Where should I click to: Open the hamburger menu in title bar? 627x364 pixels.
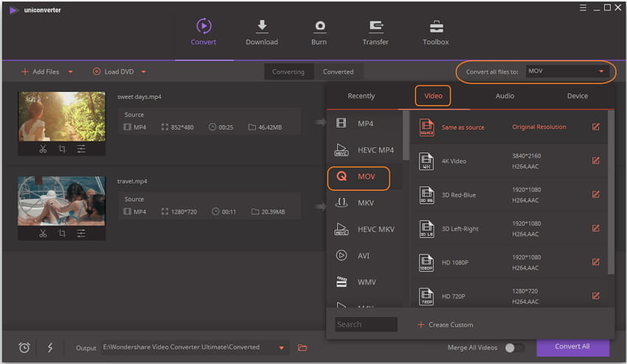click(x=583, y=7)
